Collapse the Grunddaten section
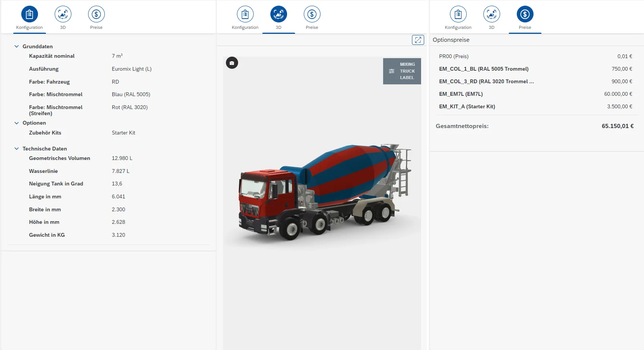 (x=17, y=46)
